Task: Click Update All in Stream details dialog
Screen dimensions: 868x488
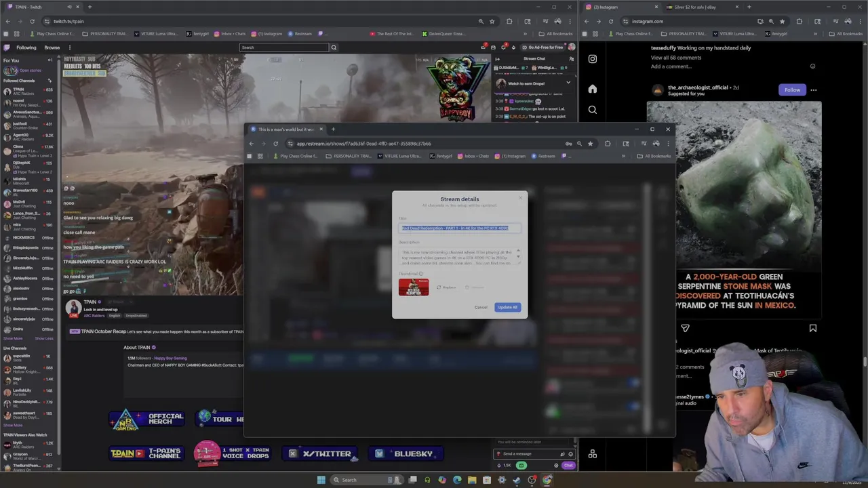Action: tap(507, 307)
